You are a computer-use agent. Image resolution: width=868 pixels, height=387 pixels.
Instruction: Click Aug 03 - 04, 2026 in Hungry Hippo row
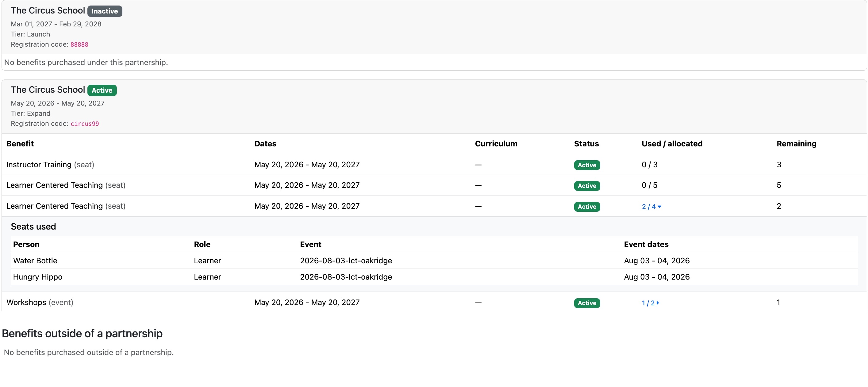click(x=656, y=277)
